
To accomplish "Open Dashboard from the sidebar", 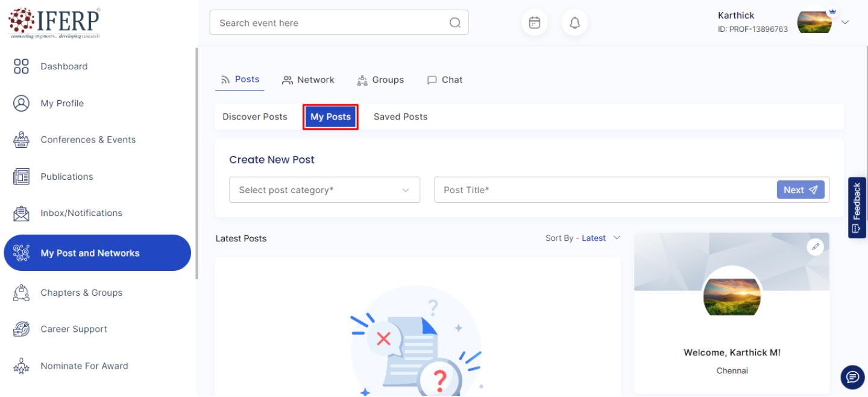I will coord(64,66).
